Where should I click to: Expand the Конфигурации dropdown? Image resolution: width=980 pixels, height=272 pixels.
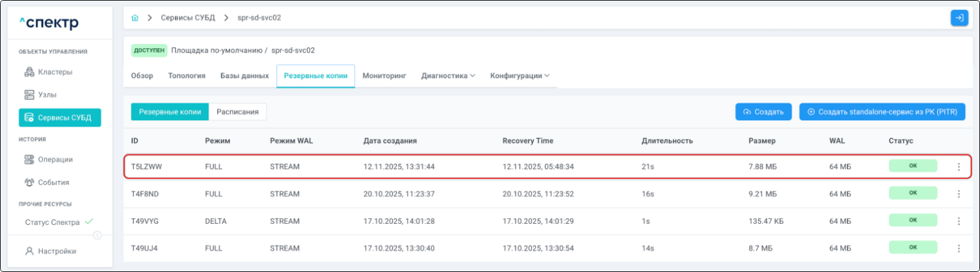pyautogui.click(x=519, y=76)
